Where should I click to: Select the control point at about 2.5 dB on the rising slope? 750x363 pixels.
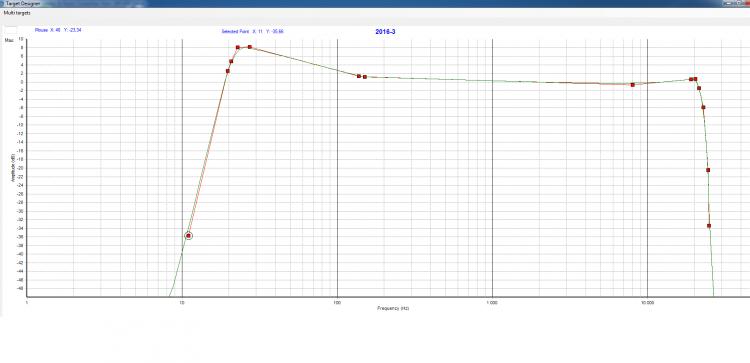click(x=228, y=71)
